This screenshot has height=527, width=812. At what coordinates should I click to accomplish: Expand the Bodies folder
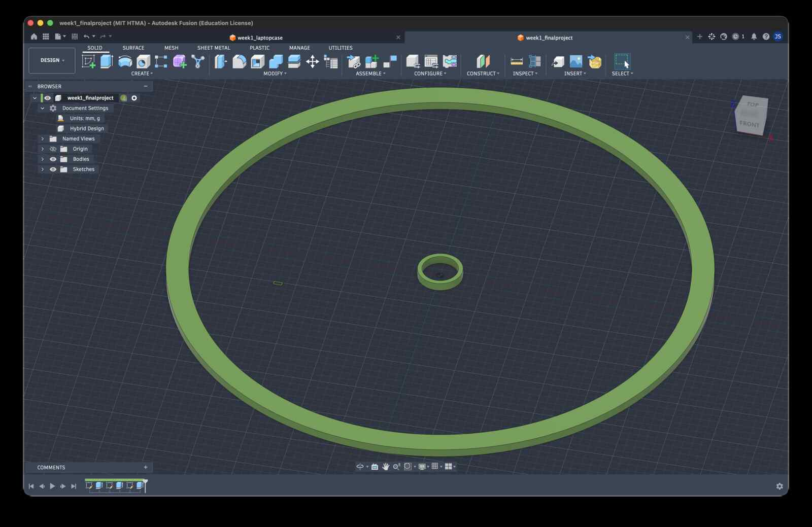pos(43,159)
